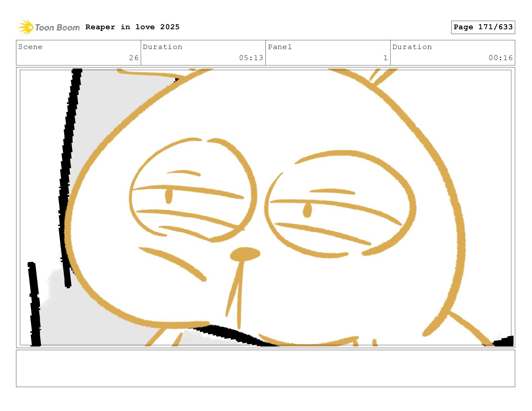This screenshot has width=532, height=411.
Task: Click the 'Page 171/633' box
Action: pyautogui.click(x=483, y=27)
